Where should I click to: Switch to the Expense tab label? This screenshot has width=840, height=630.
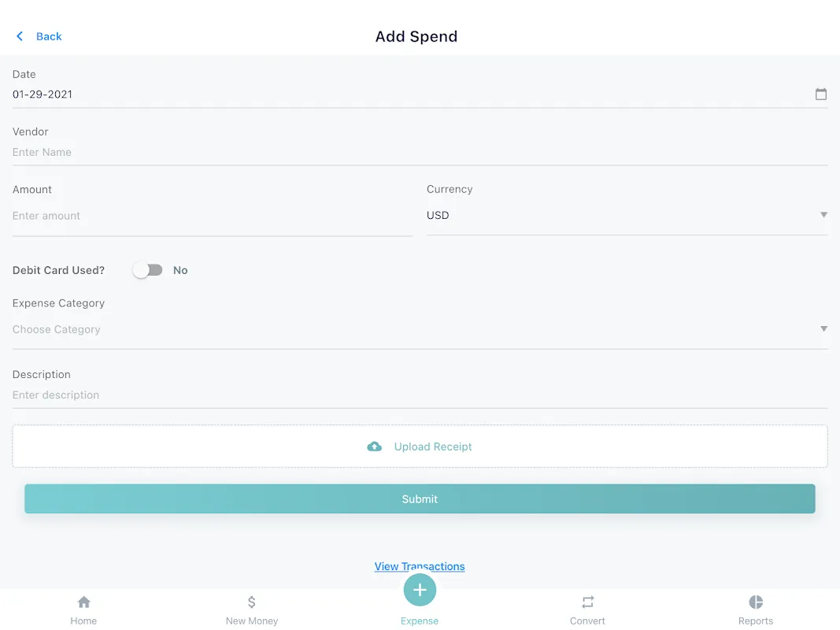pyautogui.click(x=420, y=621)
